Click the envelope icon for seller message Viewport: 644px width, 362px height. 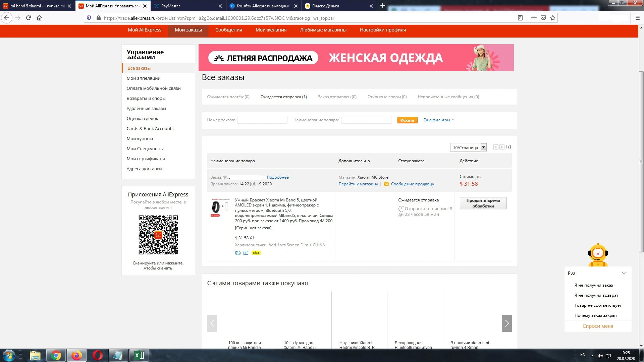click(386, 184)
